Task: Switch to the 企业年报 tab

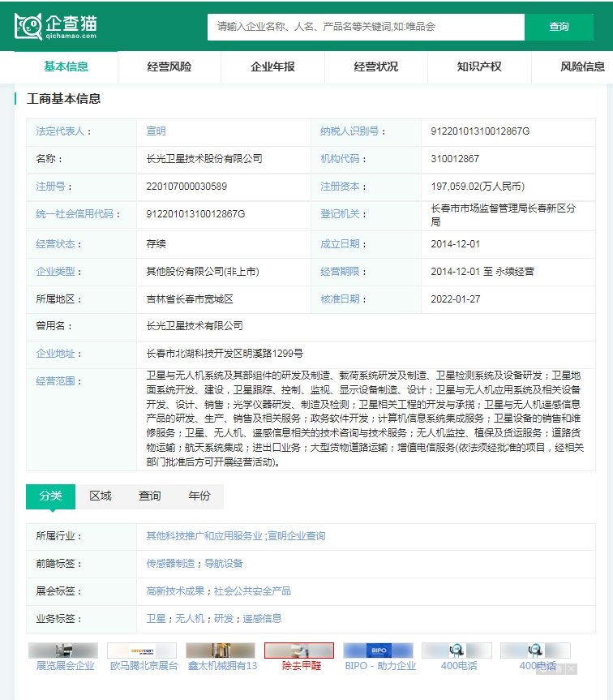Action: (x=272, y=67)
